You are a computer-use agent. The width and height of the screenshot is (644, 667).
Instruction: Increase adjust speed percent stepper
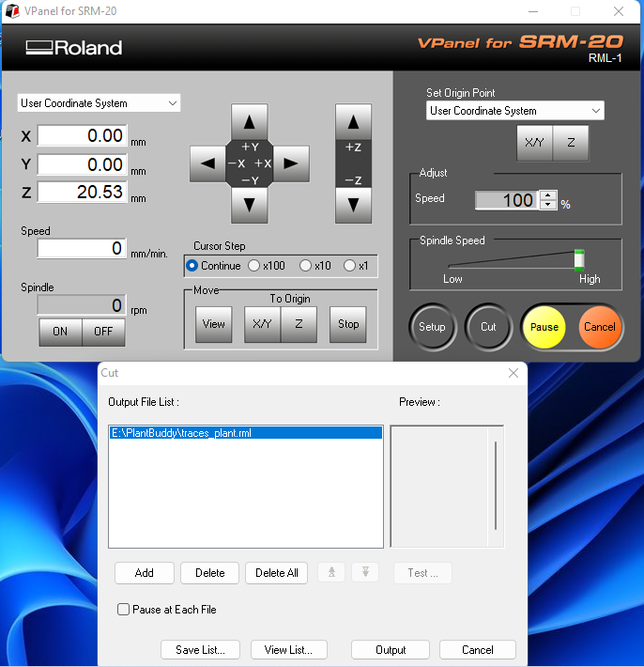pos(548,195)
